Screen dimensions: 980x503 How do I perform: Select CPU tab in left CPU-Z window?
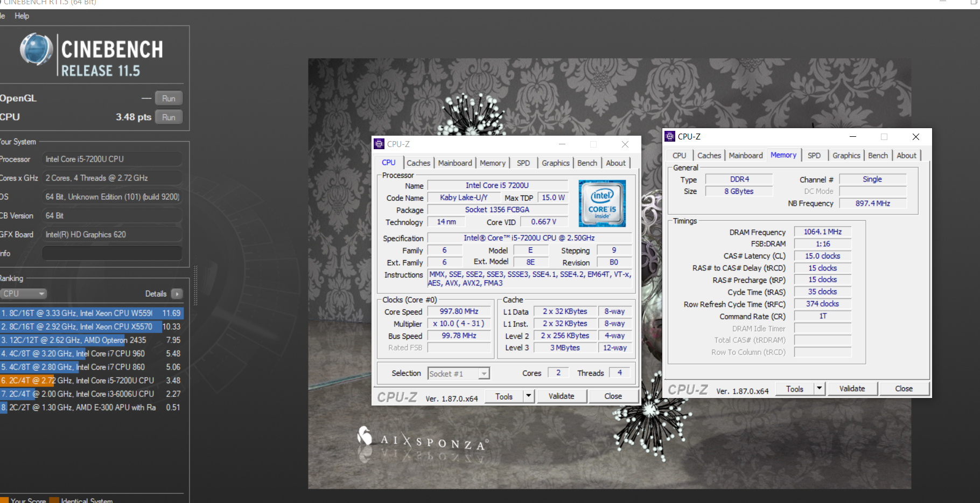point(389,163)
